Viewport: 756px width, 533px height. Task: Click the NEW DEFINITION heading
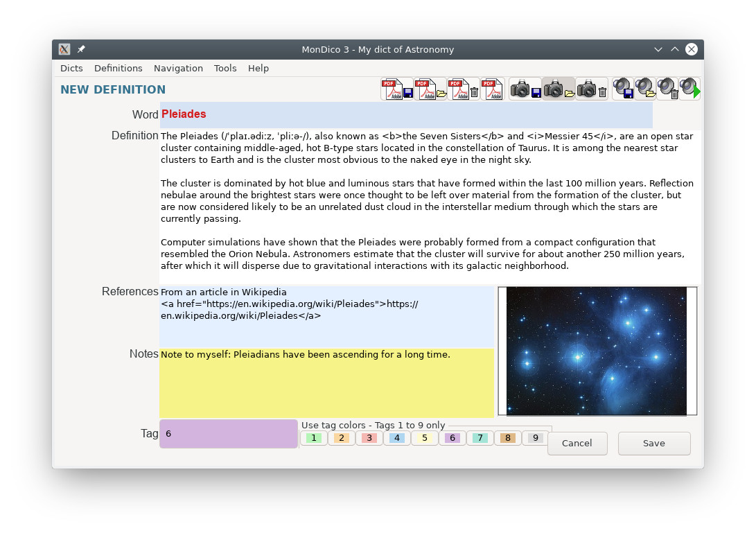113,89
